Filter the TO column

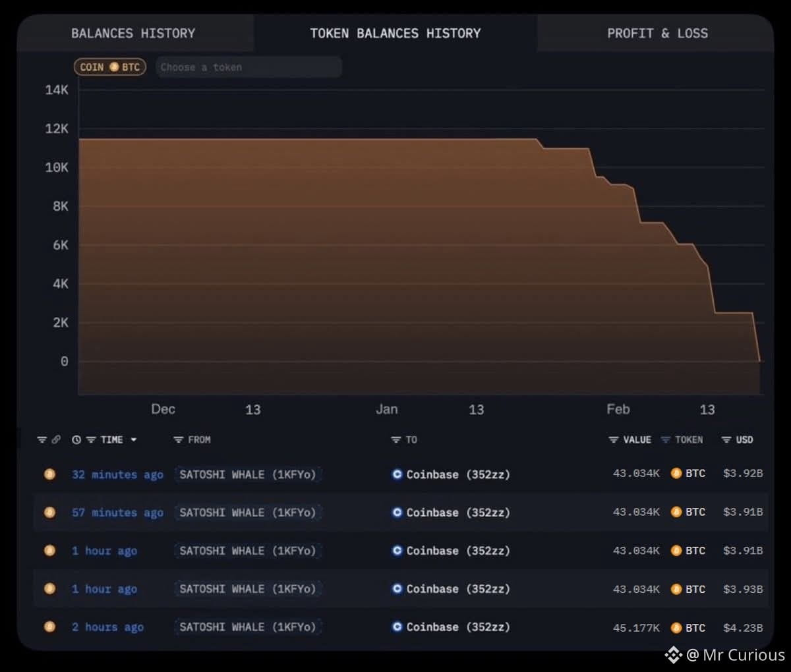point(395,439)
